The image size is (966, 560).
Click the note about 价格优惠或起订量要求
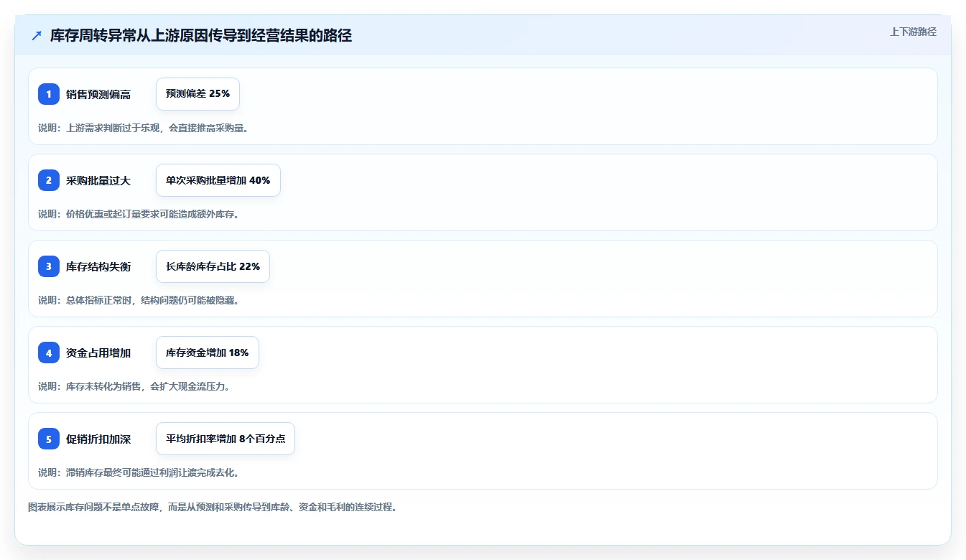[x=139, y=214]
